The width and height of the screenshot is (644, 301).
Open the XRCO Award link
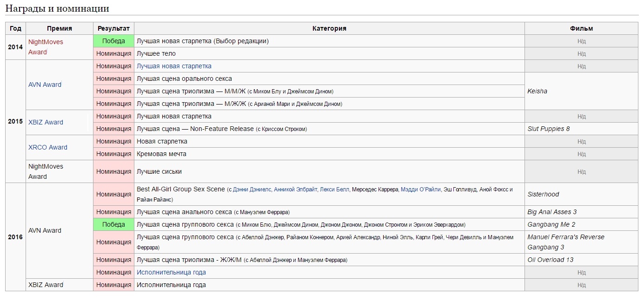48,147
